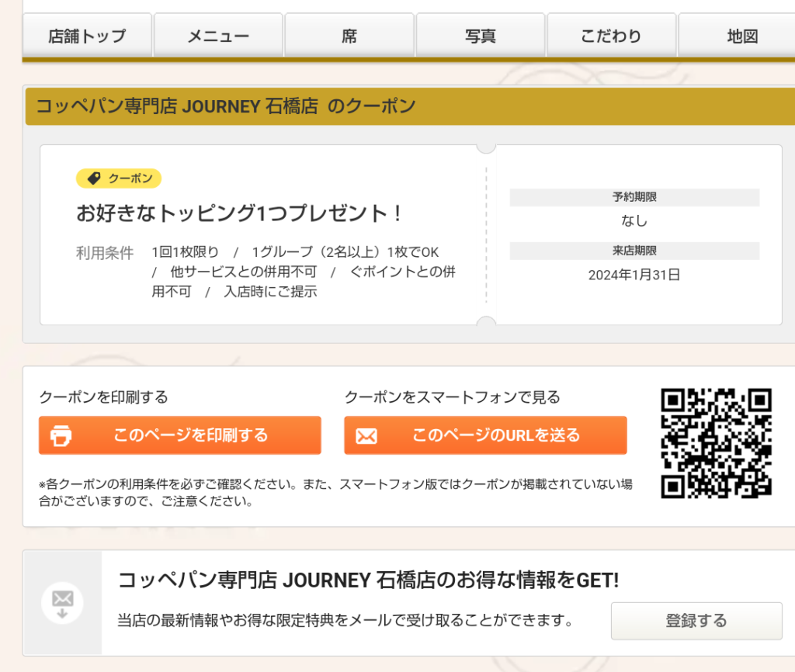Click the heading ending お得な情報をGET!
Screen dimensions: 795x672
tap(369, 580)
